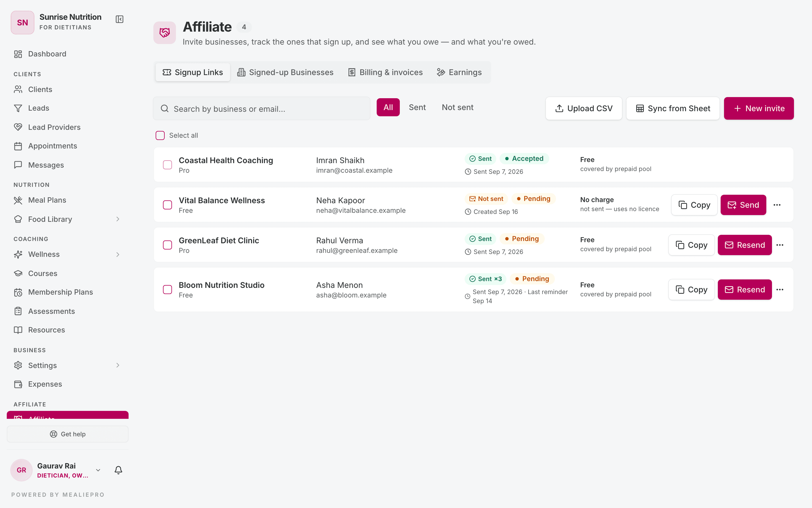The image size is (812, 508).
Task: Filter invites by Sent
Action: coord(417,108)
